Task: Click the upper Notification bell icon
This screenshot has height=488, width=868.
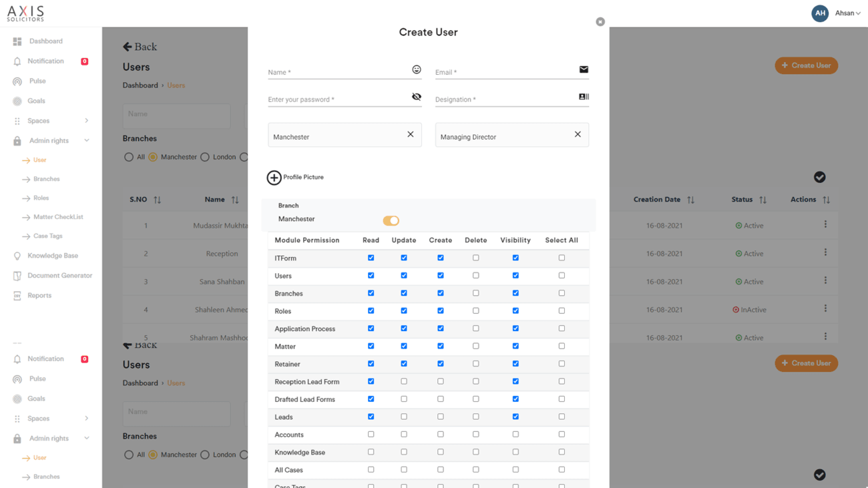Action: tap(17, 61)
